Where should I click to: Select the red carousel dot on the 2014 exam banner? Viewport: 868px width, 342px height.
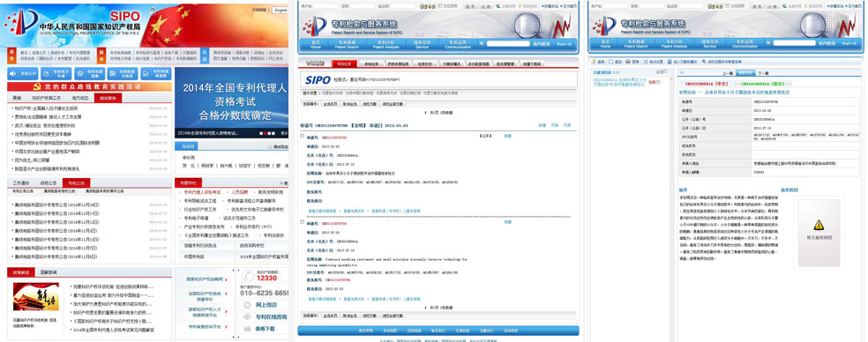(266, 133)
